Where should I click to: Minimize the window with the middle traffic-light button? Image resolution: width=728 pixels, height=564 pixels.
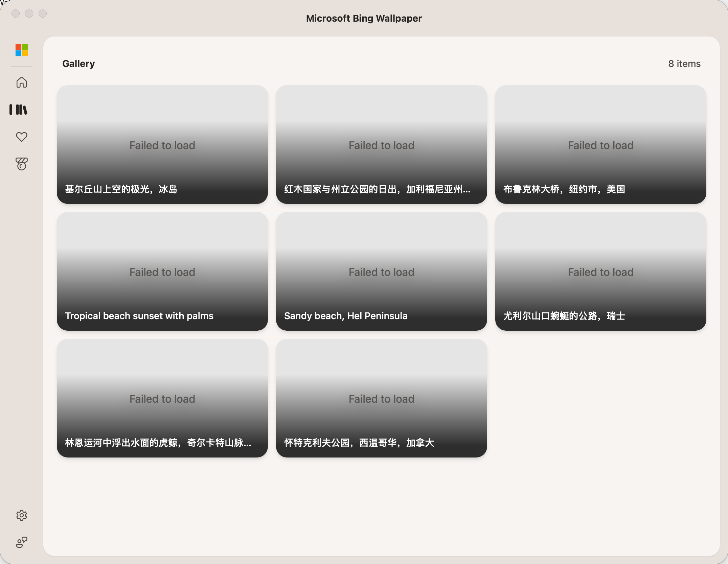[29, 14]
